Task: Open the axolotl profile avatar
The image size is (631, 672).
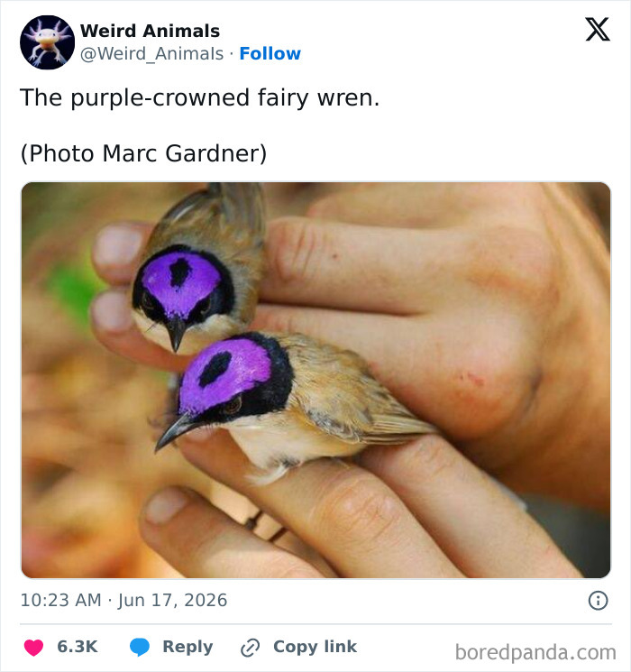Action: [x=47, y=42]
